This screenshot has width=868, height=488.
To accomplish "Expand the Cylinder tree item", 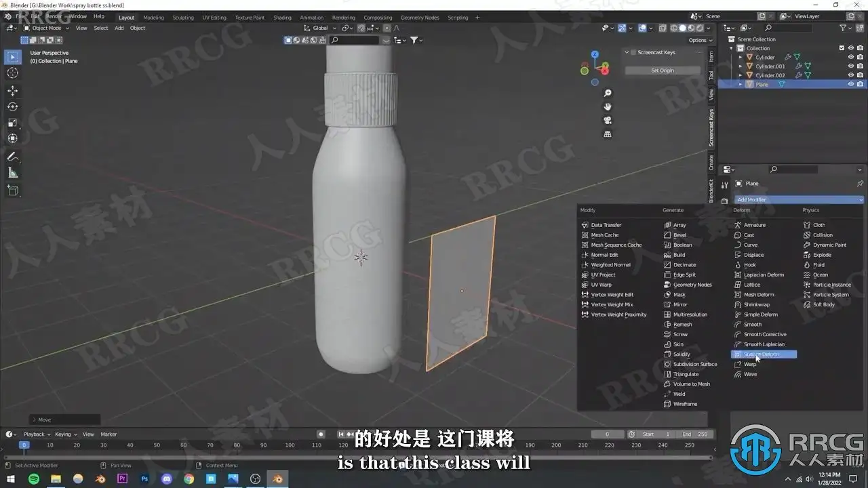I will pyautogui.click(x=741, y=58).
